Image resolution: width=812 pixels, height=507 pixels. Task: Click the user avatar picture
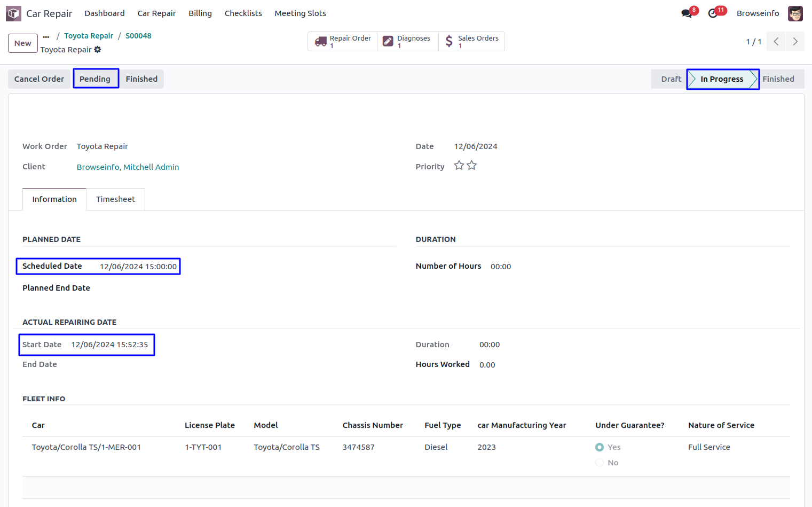coord(795,13)
